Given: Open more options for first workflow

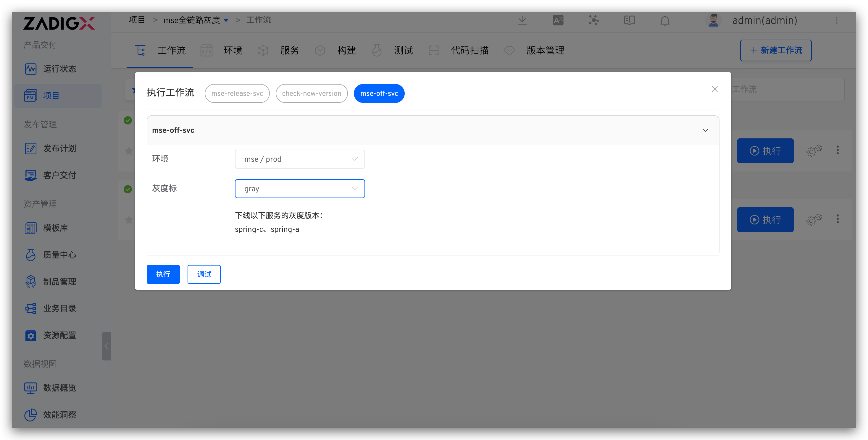Looking at the screenshot, I should click(837, 150).
